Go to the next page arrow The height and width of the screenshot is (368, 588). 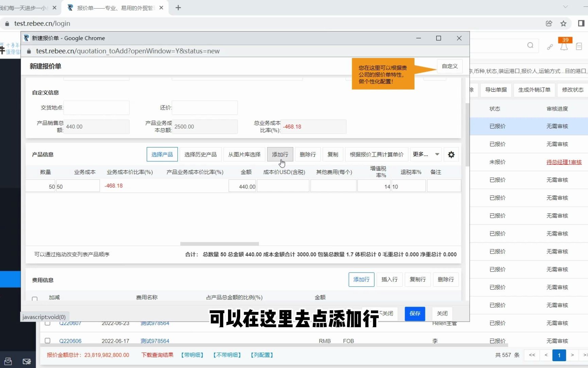tap(572, 355)
